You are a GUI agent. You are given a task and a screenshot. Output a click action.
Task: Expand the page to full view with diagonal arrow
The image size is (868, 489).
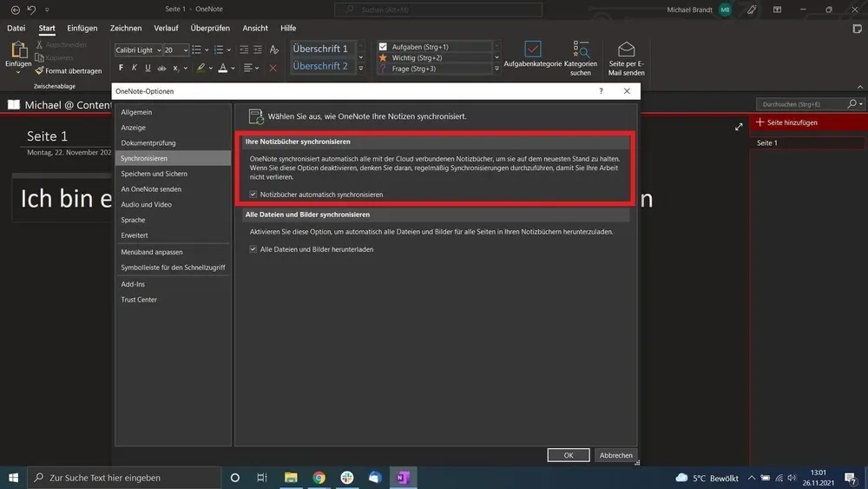(739, 127)
